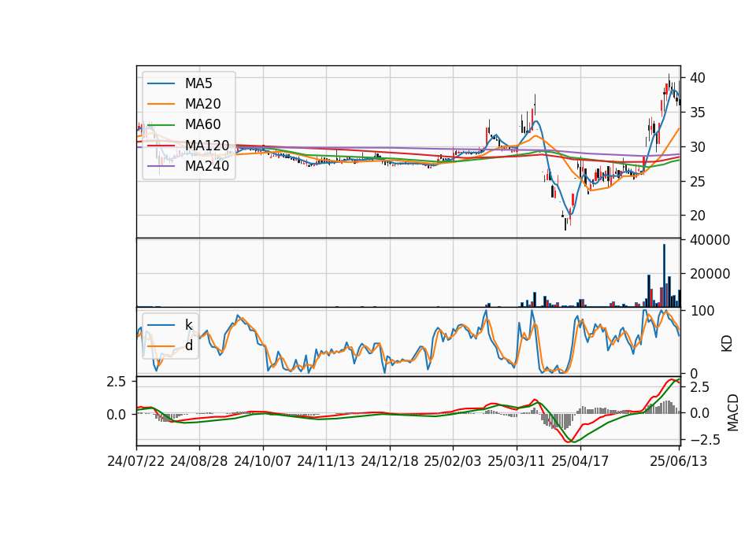Screen dimensions: 756x543
Task: Click the 25/04/17 date axis label
Action: point(580,461)
